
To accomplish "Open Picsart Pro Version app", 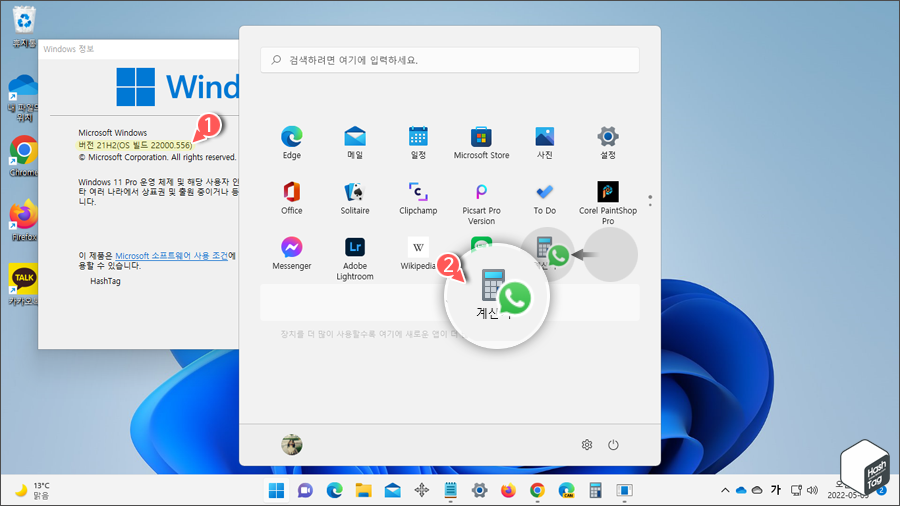I will 481,203.
